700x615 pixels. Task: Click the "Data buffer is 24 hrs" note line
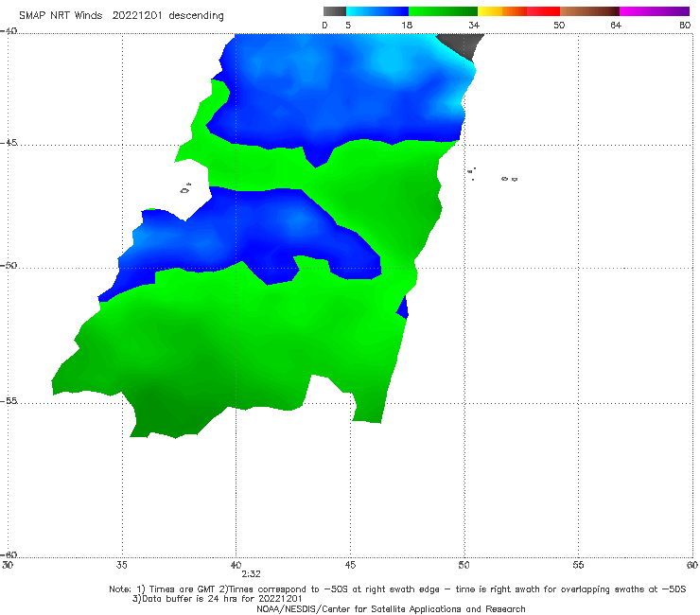coord(217,599)
